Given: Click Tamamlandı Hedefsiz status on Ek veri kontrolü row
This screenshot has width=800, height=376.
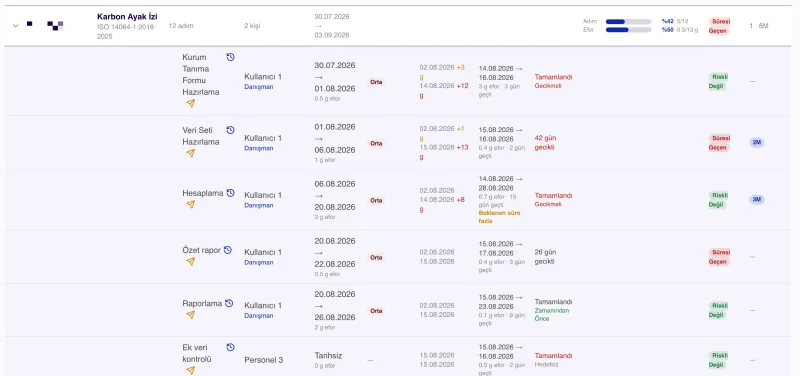Looking at the screenshot, I should point(553,360).
